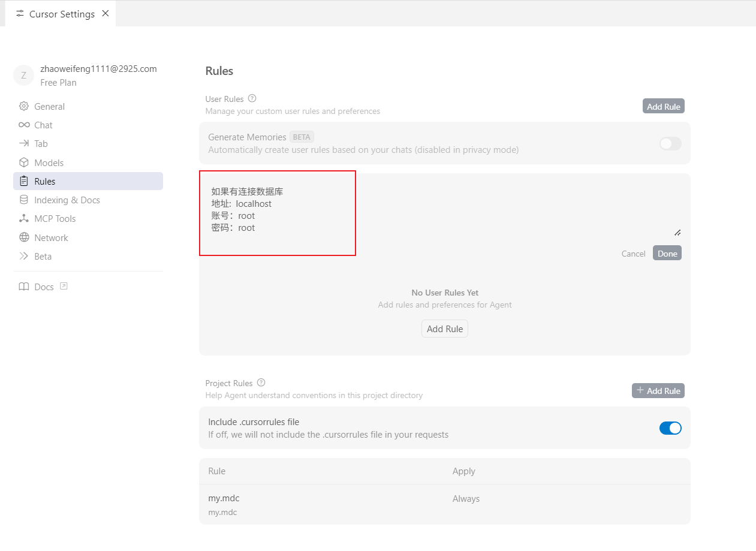Switch to the Cursor Settings tab
Image resolution: width=756 pixels, height=551 pixels.
click(x=61, y=14)
